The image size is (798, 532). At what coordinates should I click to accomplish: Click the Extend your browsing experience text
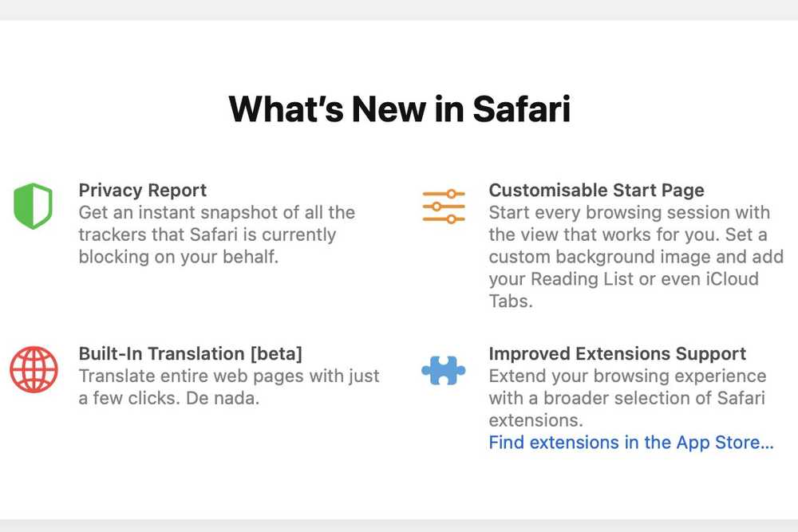(627, 376)
